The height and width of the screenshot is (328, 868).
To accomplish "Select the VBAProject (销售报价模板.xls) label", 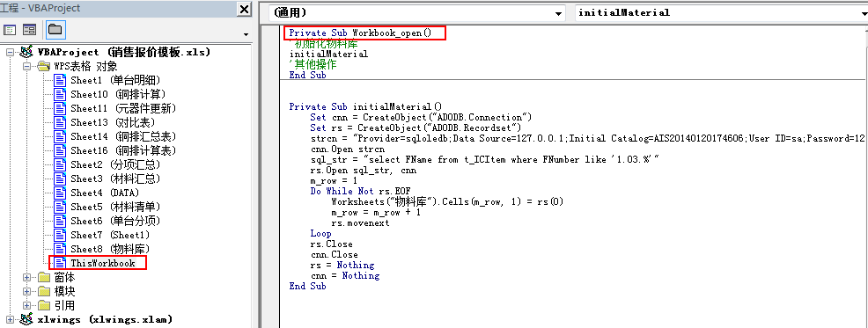I will point(124,53).
